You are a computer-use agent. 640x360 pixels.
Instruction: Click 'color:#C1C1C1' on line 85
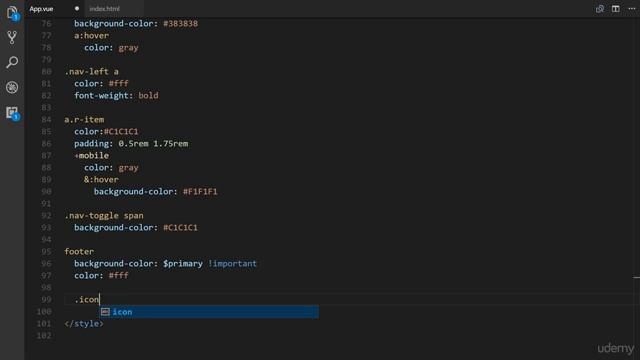(106, 131)
